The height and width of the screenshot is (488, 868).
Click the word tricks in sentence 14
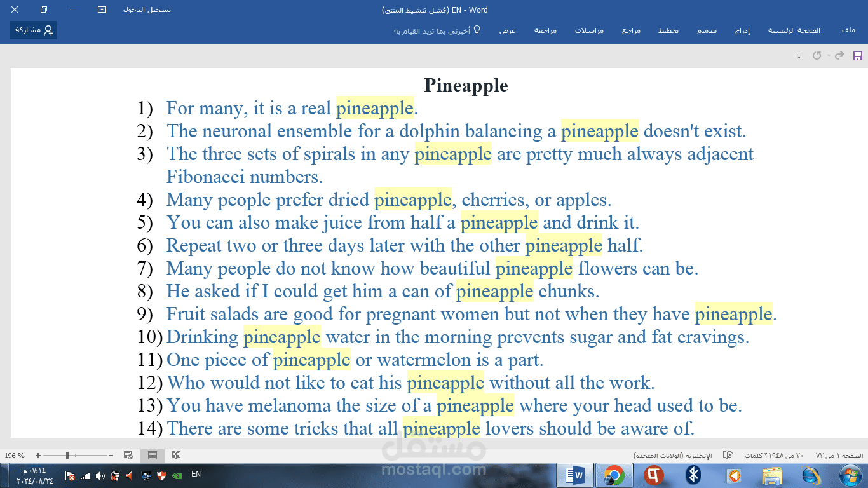pyautogui.click(x=316, y=429)
